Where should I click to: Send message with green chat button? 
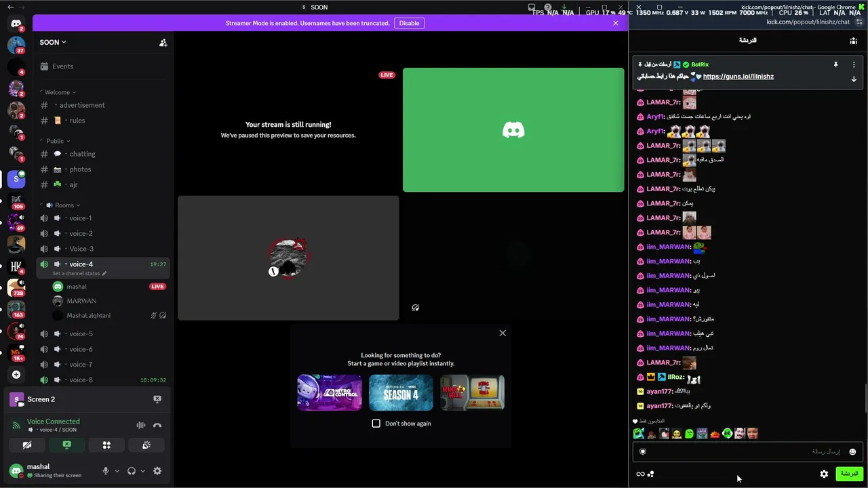click(x=849, y=474)
